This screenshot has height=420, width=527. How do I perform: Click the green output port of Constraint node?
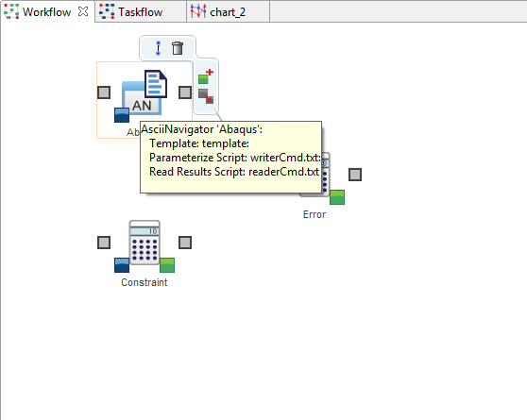(167, 265)
